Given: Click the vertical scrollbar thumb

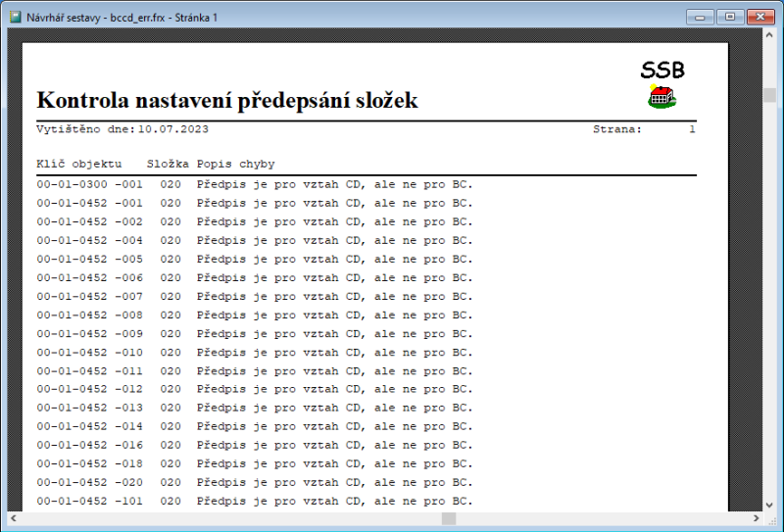Looking at the screenshot, I should coord(769,95).
